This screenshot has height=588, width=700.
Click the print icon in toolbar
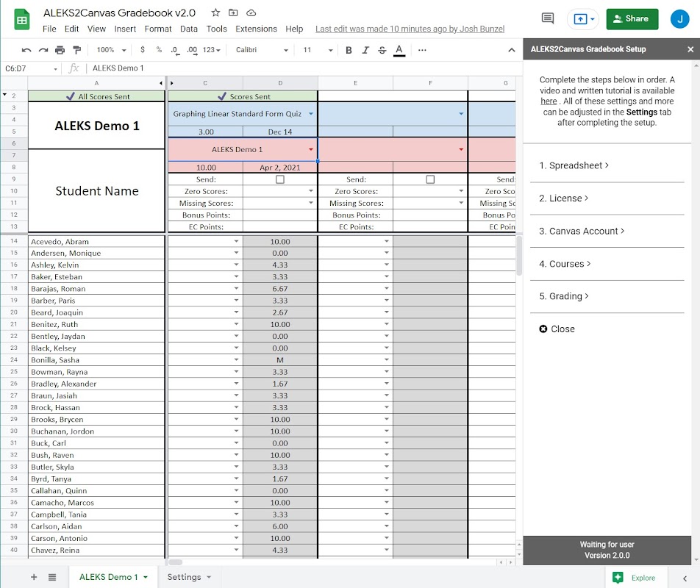point(60,50)
